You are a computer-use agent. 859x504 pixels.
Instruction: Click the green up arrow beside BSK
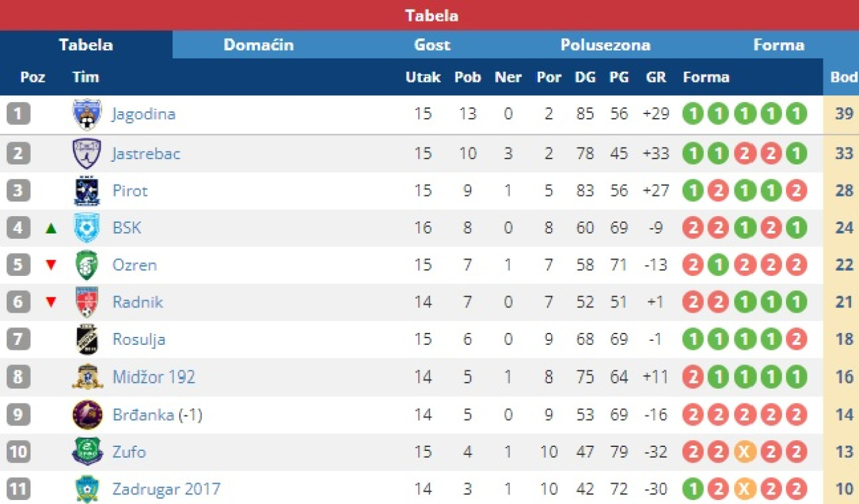(50, 228)
